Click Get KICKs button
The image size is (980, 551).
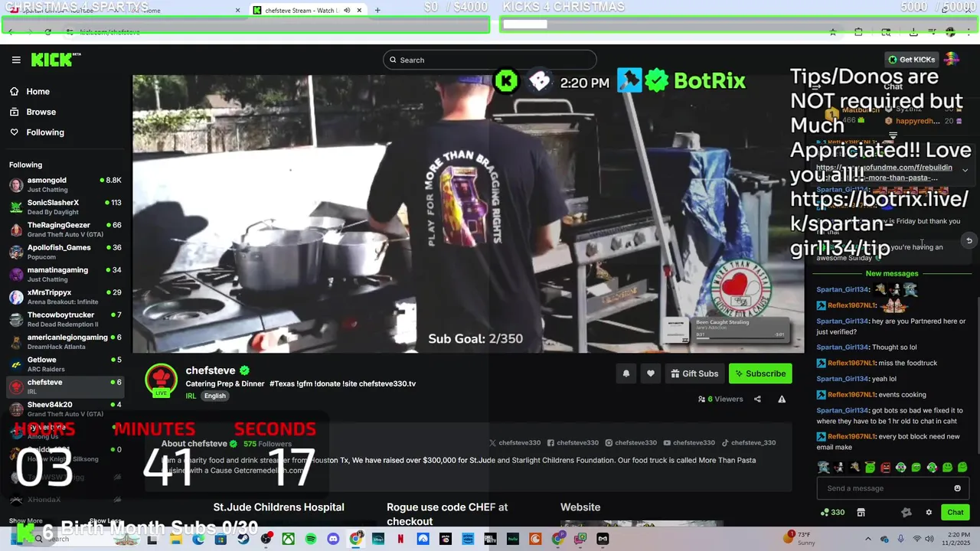[911, 60]
